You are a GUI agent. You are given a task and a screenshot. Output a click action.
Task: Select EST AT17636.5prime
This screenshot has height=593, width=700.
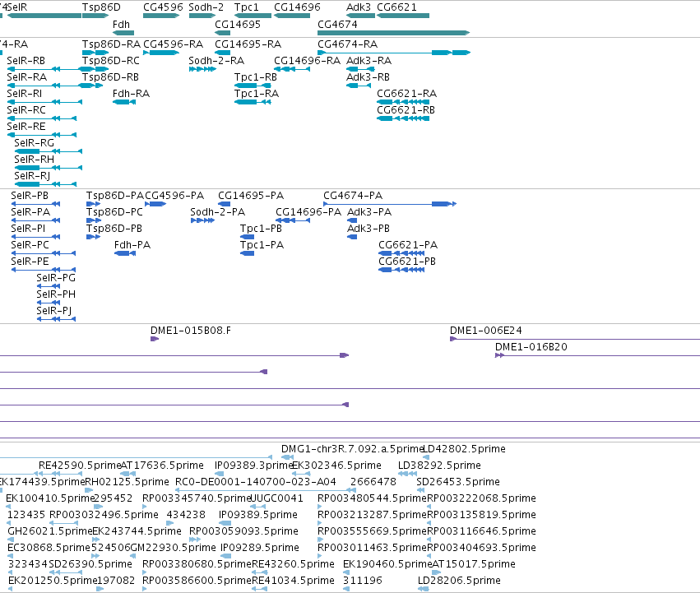pyautogui.click(x=128, y=474)
